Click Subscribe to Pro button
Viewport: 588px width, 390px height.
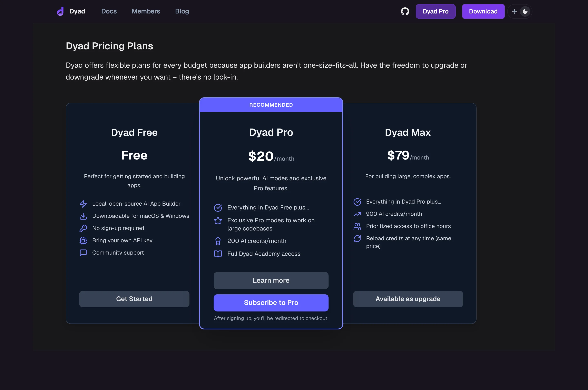pyautogui.click(x=271, y=303)
